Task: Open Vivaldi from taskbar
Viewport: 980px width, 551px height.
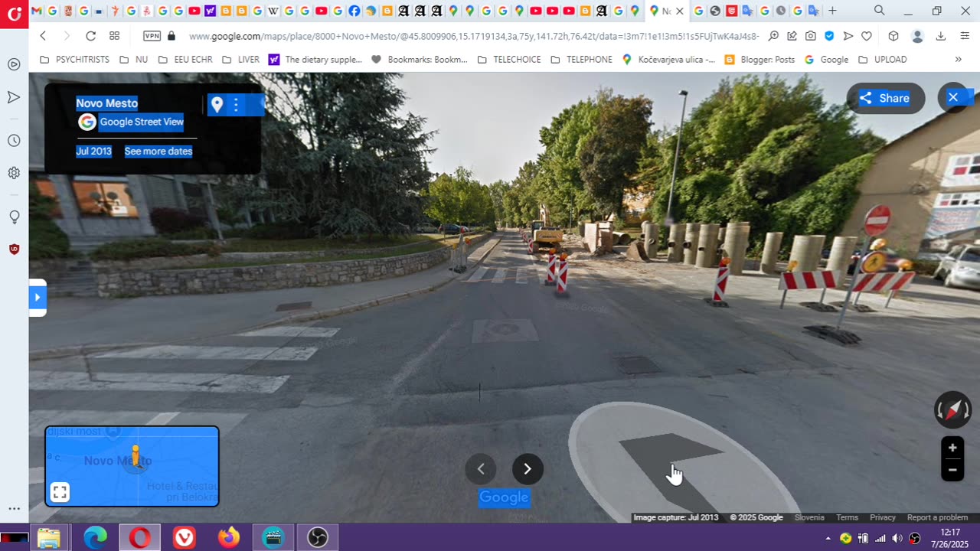Action: [x=184, y=538]
